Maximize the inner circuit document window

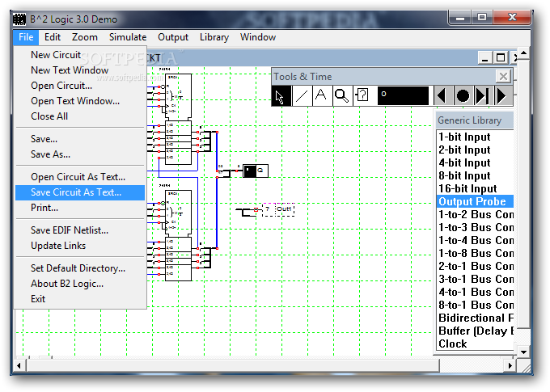click(x=501, y=57)
